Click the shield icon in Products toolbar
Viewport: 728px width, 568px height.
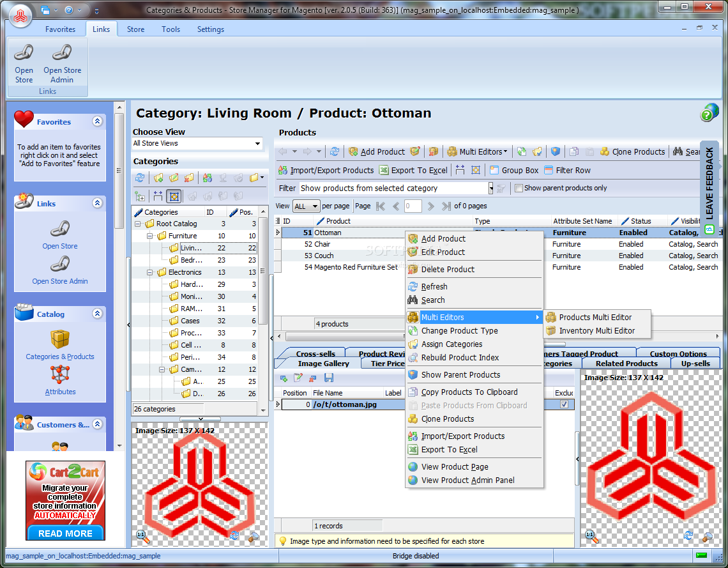coord(556,151)
